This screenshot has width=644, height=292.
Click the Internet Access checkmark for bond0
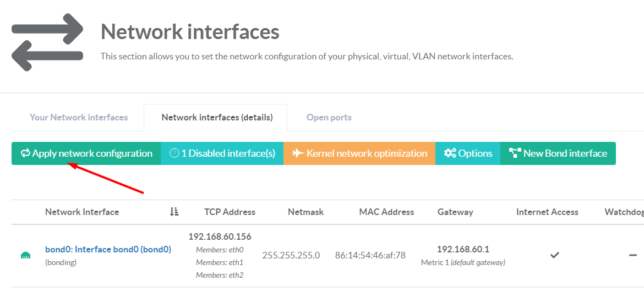(555, 255)
